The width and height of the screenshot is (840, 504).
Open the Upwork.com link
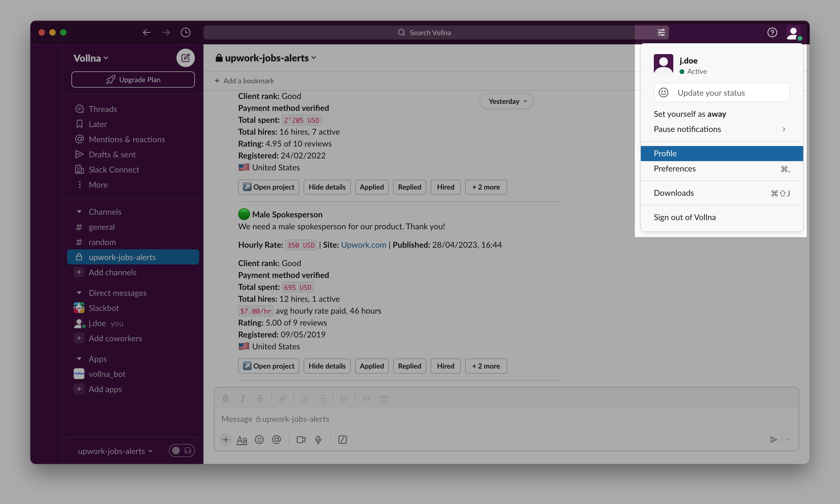point(363,244)
